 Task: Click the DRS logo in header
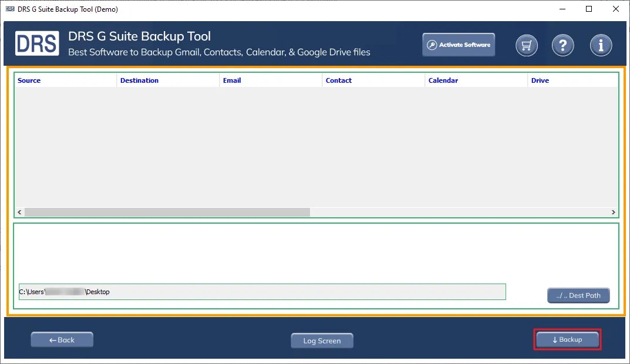(37, 43)
